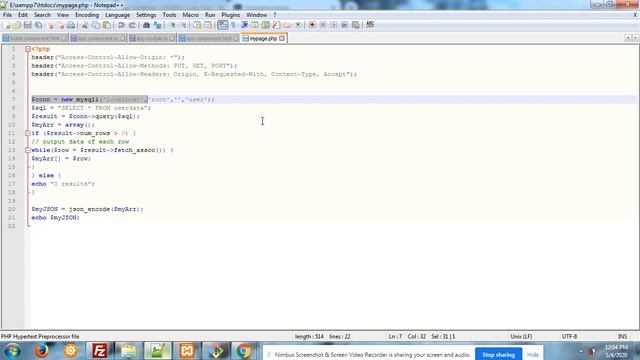Click the ABC spell check icon
Viewport: 640px width, 360px height.
(x=370, y=25)
